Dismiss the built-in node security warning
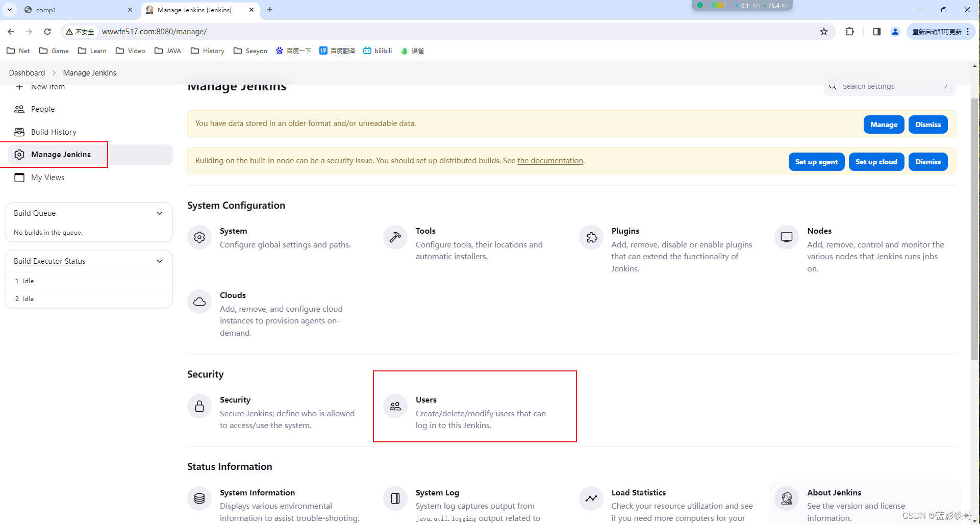The image size is (980, 525). (x=928, y=162)
